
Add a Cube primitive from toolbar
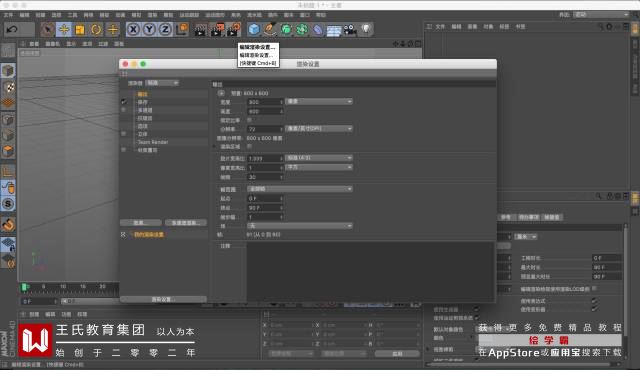pos(254,29)
